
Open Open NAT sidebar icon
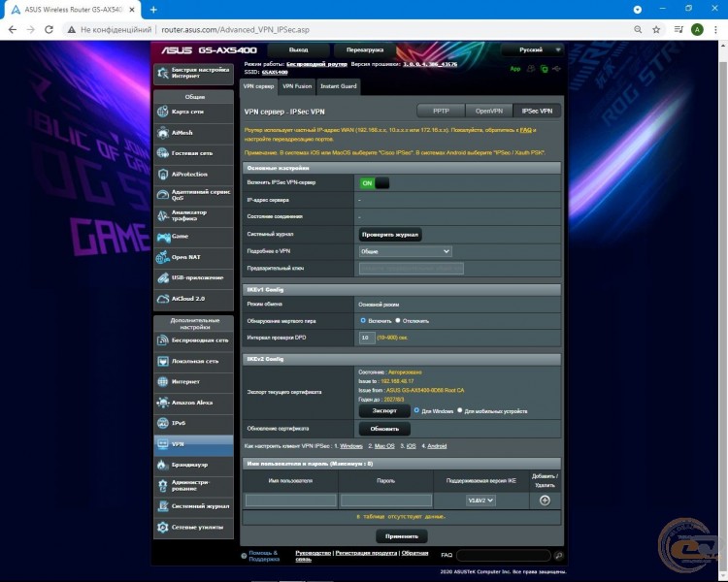click(x=162, y=257)
